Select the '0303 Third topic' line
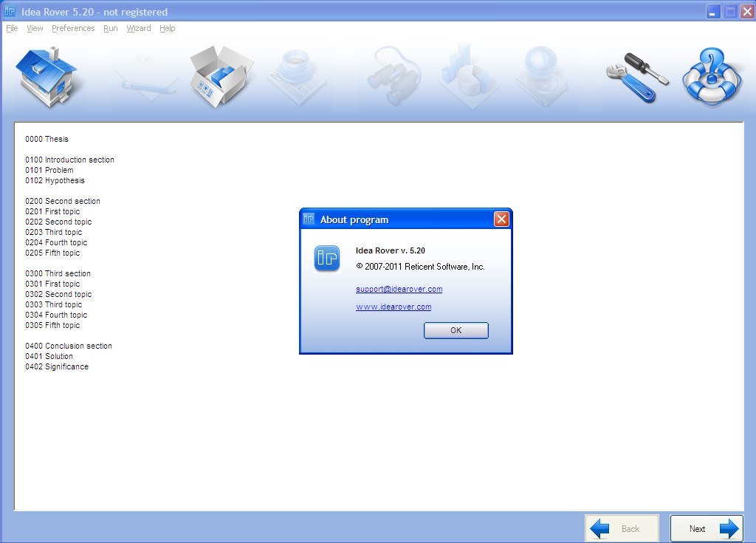Viewport: 756px width, 543px height. (53, 304)
